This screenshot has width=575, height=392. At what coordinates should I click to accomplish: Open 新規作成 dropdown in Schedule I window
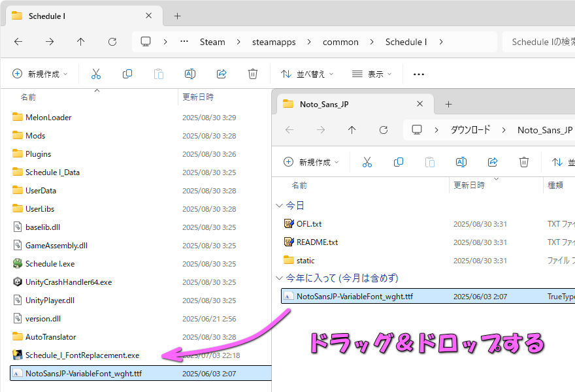[x=40, y=74]
